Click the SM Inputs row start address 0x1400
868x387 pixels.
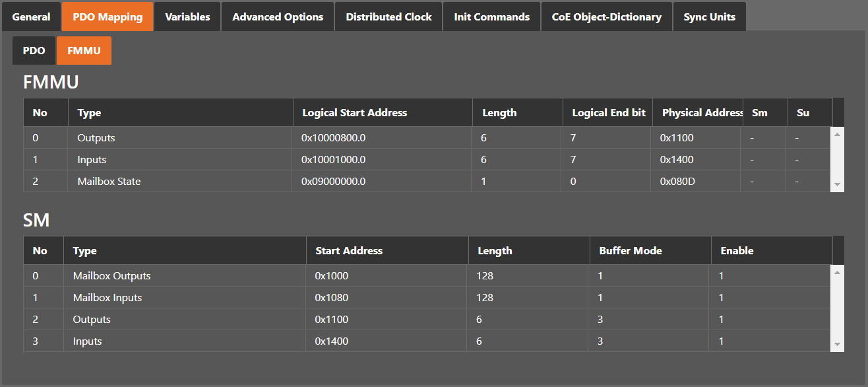pos(332,341)
